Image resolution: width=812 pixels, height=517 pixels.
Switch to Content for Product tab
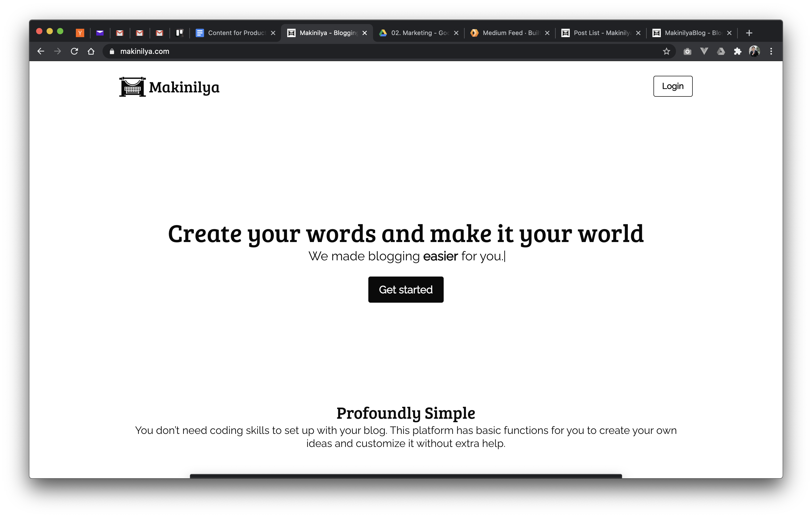click(x=236, y=33)
